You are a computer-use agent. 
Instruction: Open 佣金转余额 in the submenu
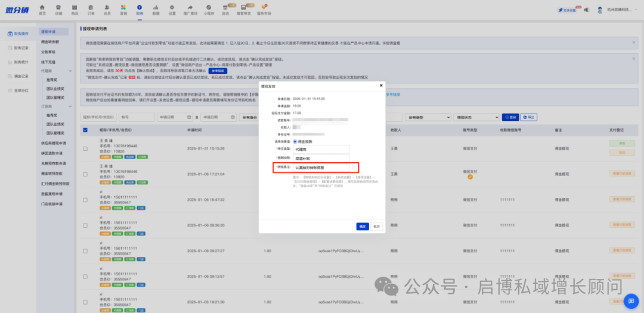pos(49,42)
